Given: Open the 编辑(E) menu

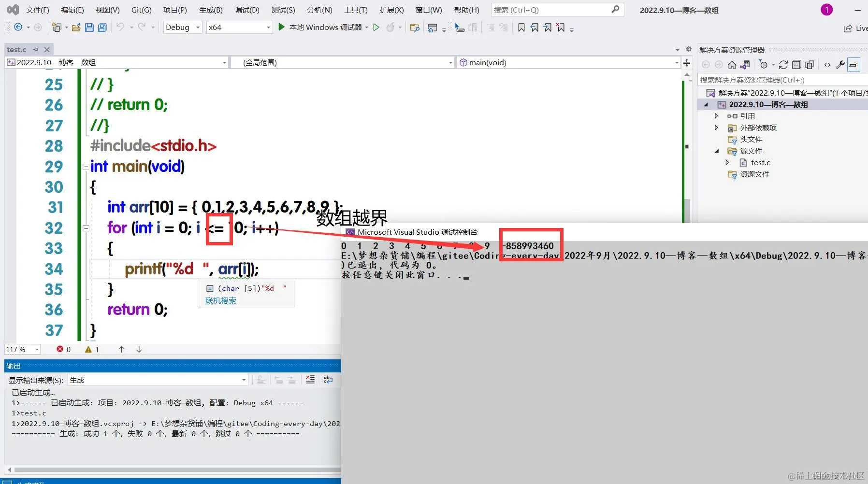Looking at the screenshot, I should (x=72, y=10).
